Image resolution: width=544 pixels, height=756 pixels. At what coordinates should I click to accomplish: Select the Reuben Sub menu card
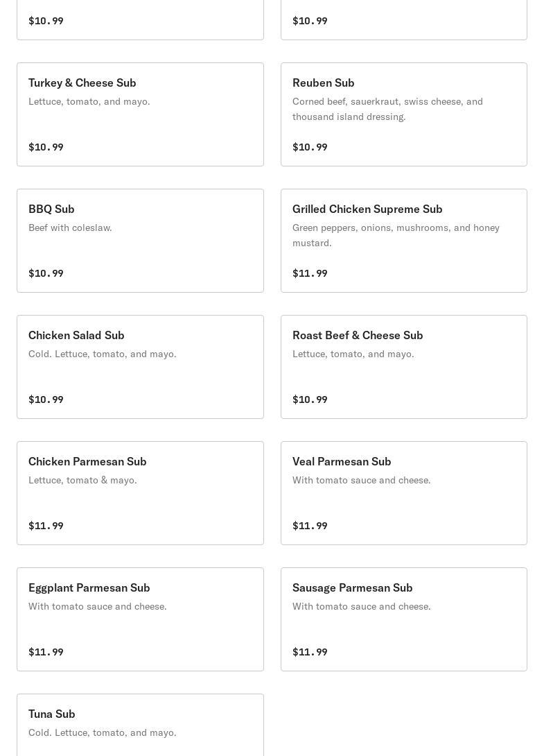403,114
